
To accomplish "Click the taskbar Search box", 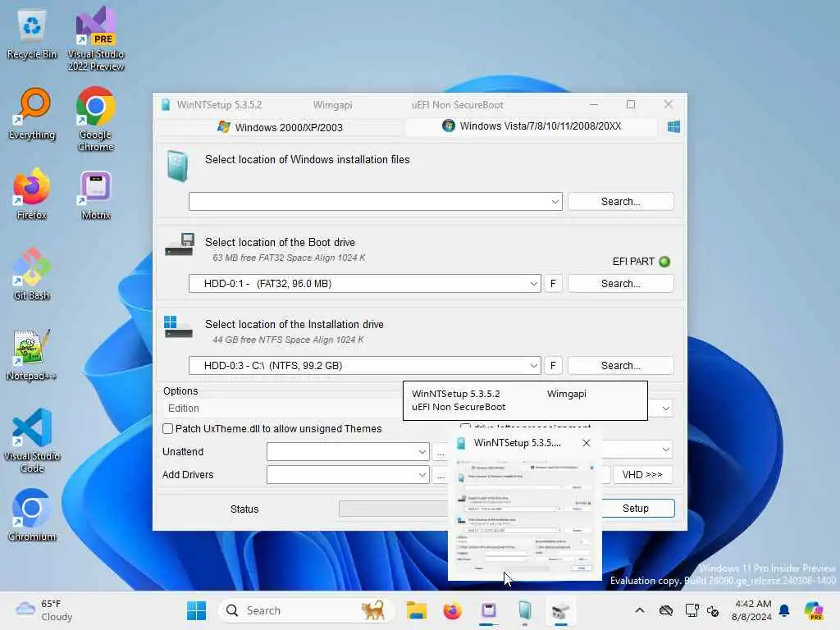I will click(307, 610).
